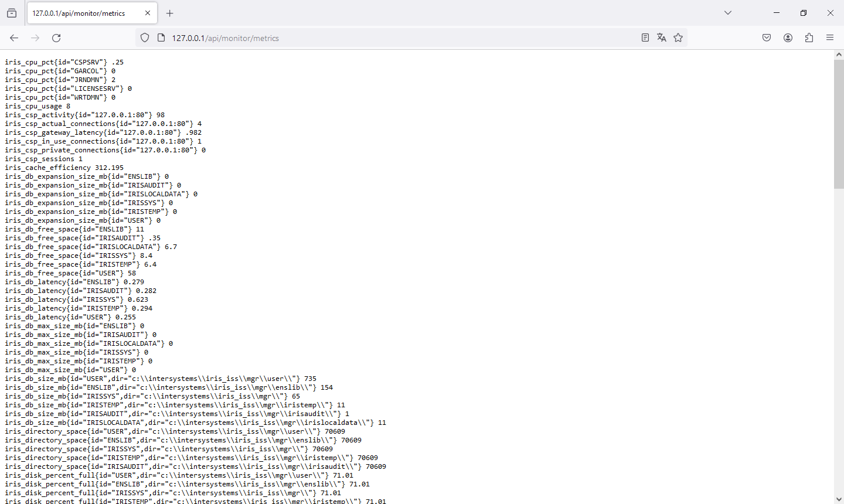844x504 pixels.
Task: Click iris_db_free_space IRISLOCALDATA 6.7 line
Action: pyautogui.click(x=91, y=247)
